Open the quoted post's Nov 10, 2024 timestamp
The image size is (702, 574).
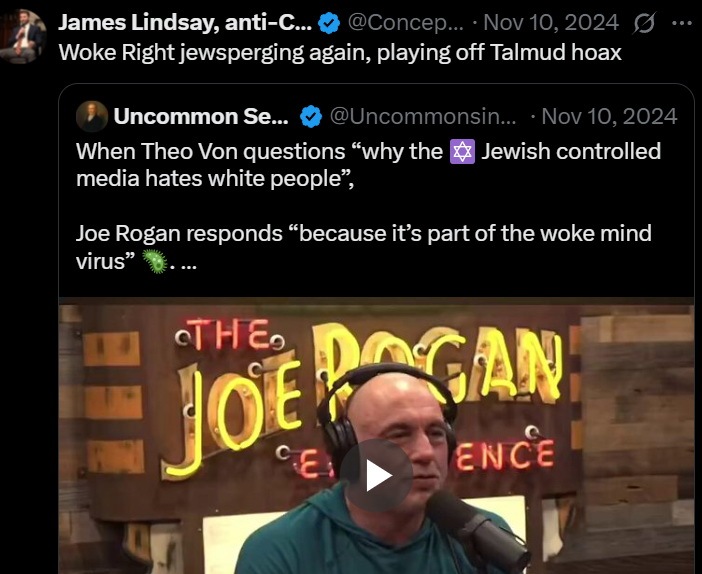pyautogui.click(x=609, y=116)
